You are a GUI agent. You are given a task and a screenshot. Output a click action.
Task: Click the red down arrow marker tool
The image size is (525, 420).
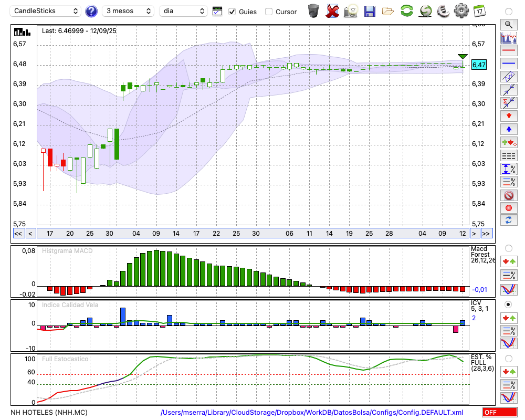[509, 116]
